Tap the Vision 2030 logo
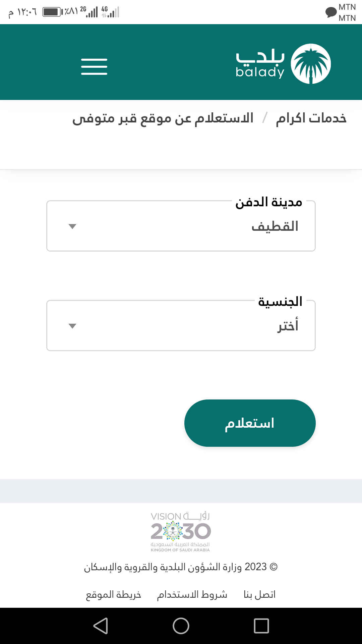Viewport: 362px width, 644px height. 181,532
